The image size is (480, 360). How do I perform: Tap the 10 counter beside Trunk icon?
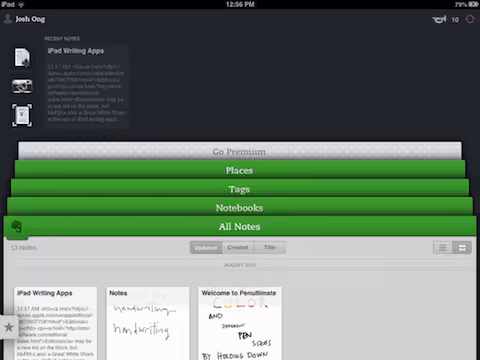coord(455,20)
